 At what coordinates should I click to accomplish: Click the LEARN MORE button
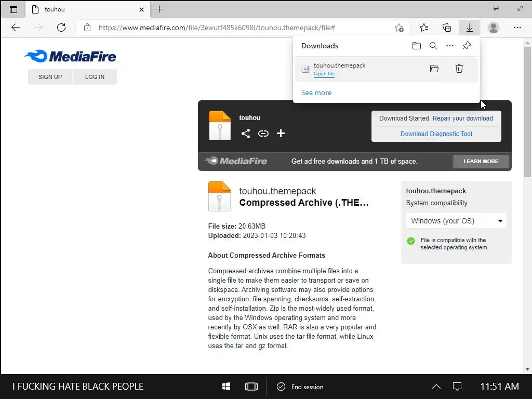481,162
